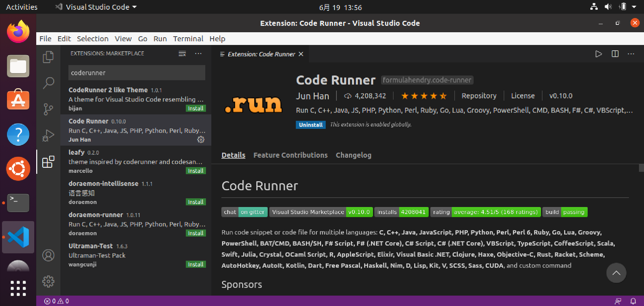Switch to the Changelog tab
Image resolution: width=644 pixels, height=306 pixels.
click(x=354, y=155)
